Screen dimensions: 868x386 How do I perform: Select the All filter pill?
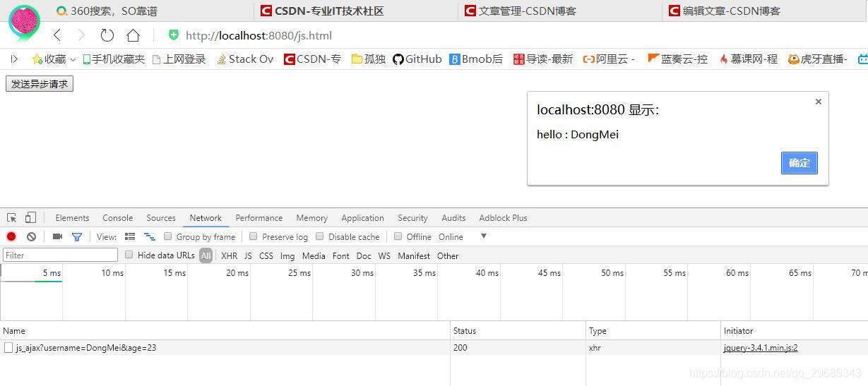[206, 255]
